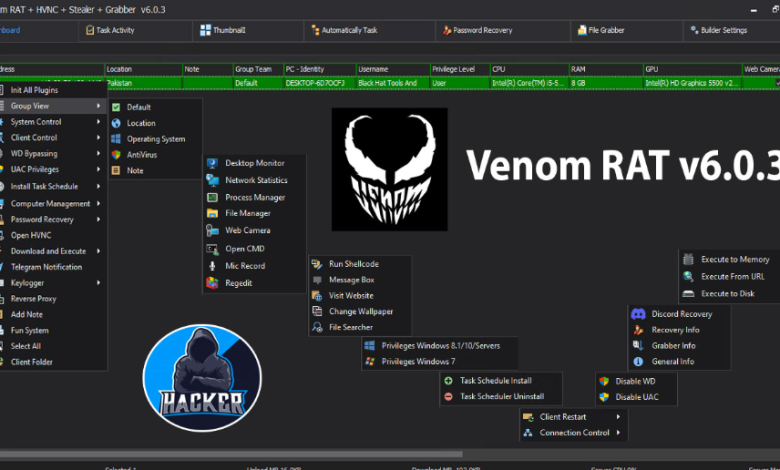Image resolution: width=780 pixels, height=470 pixels.
Task: Click the Desktop Monitor icon
Action: [212, 163]
